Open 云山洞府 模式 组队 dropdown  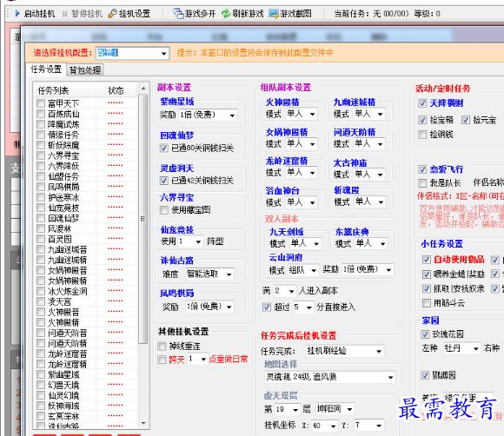click(x=302, y=270)
